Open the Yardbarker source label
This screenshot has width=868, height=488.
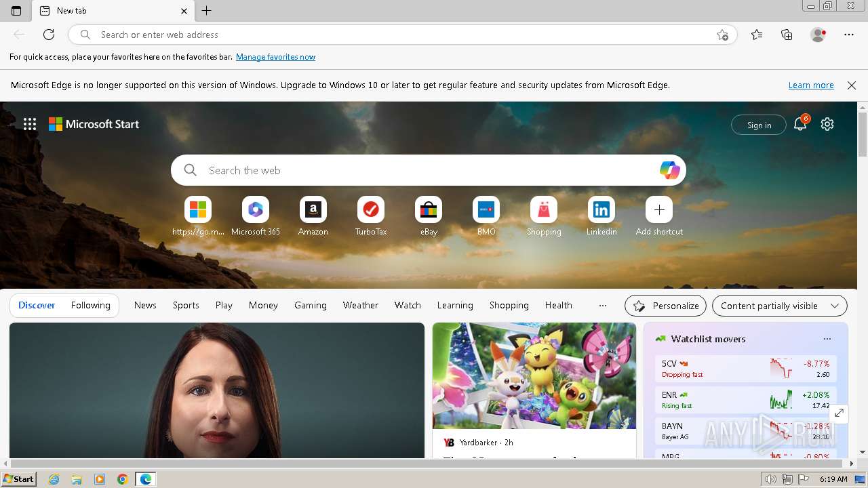coord(478,443)
